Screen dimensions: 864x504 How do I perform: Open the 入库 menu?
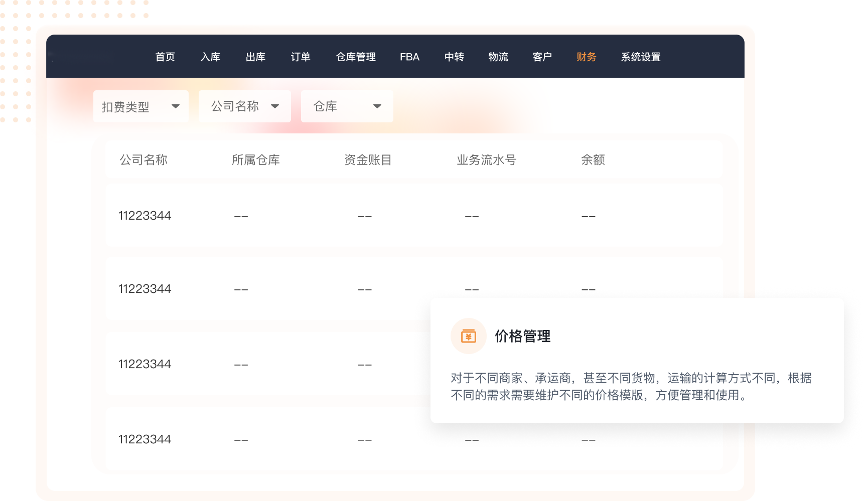coord(210,57)
